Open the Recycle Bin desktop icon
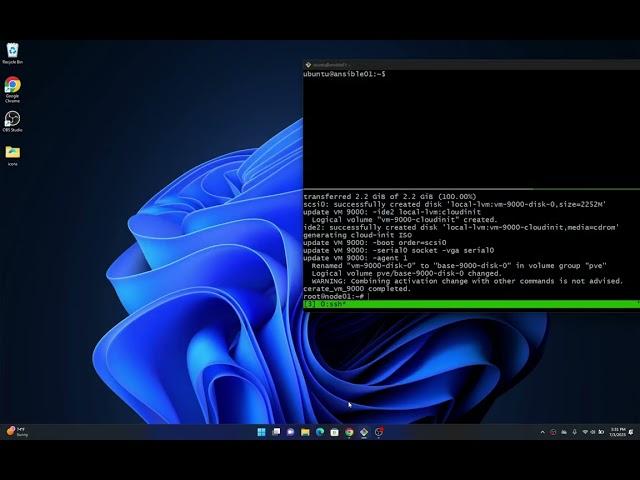The image size is (640, 480). pyautogui.click(x=13, y=53)
